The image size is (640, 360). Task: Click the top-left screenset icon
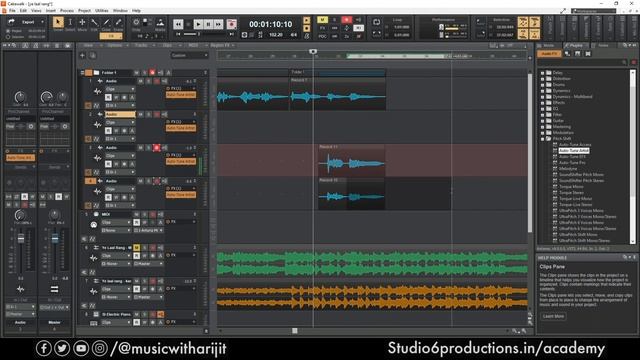click(x=523, y=22)
